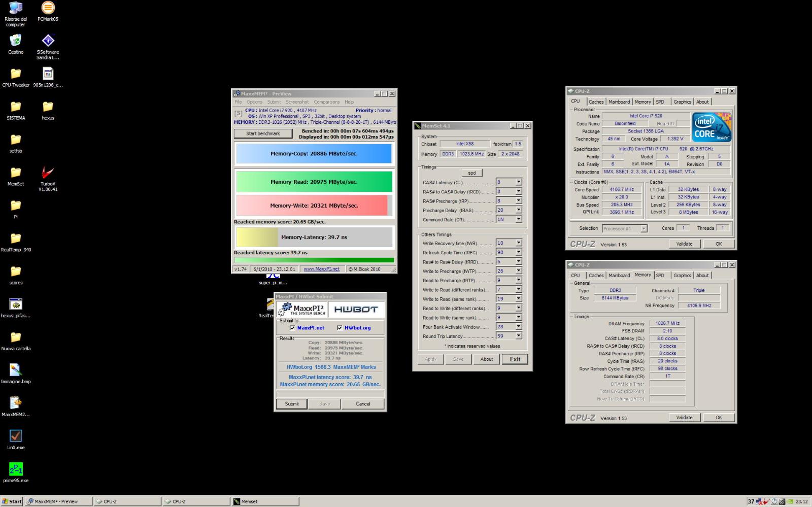Launch TurboV V1.00.41 icon
Screen dimensions: 812x507
click(48, 179)
